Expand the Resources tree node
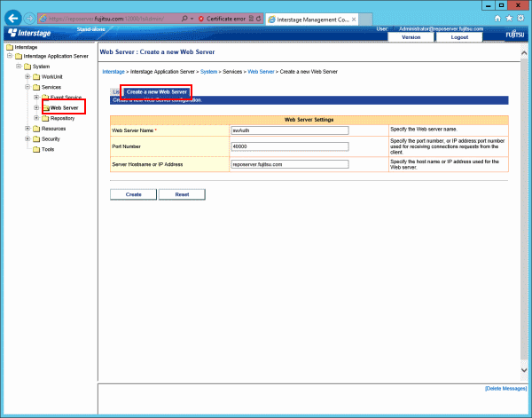The height and width of the screenshot is (418, 532). click(27, 129)
